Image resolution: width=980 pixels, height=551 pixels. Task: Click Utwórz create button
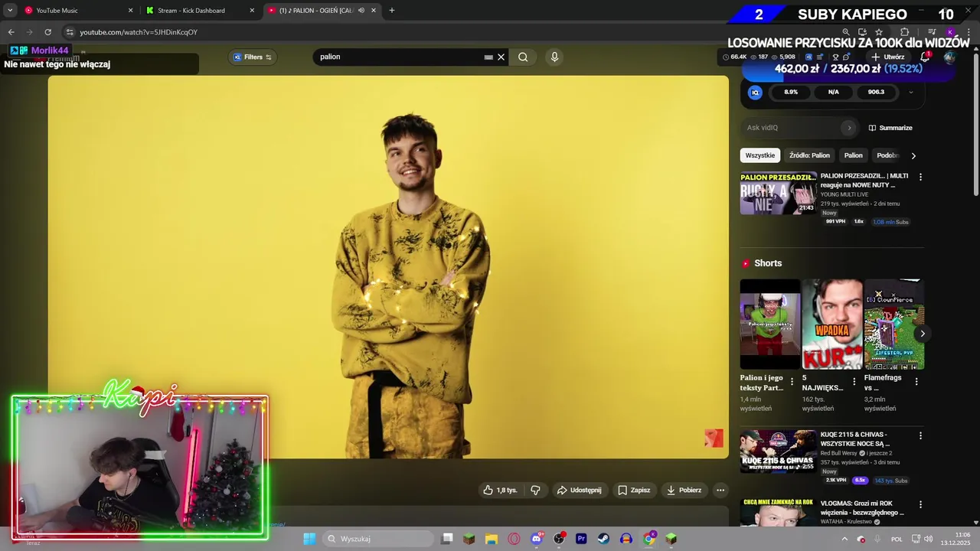click(887, 57)
